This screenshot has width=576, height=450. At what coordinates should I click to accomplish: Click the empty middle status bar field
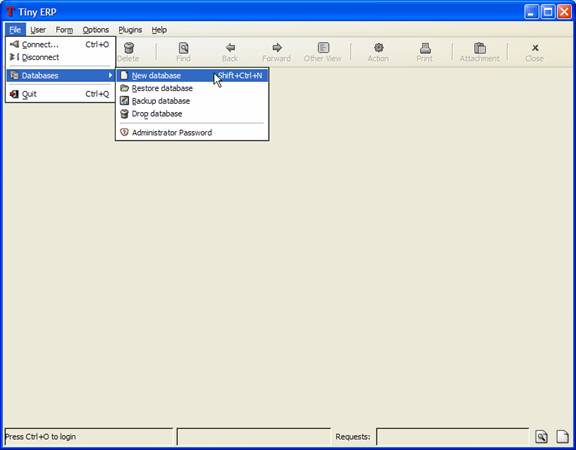253,437
